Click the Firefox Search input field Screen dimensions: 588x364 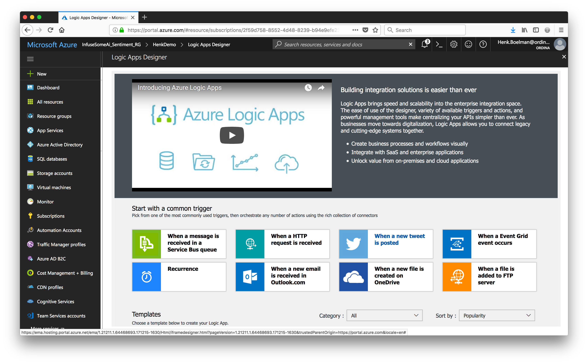tap(425, 30)
